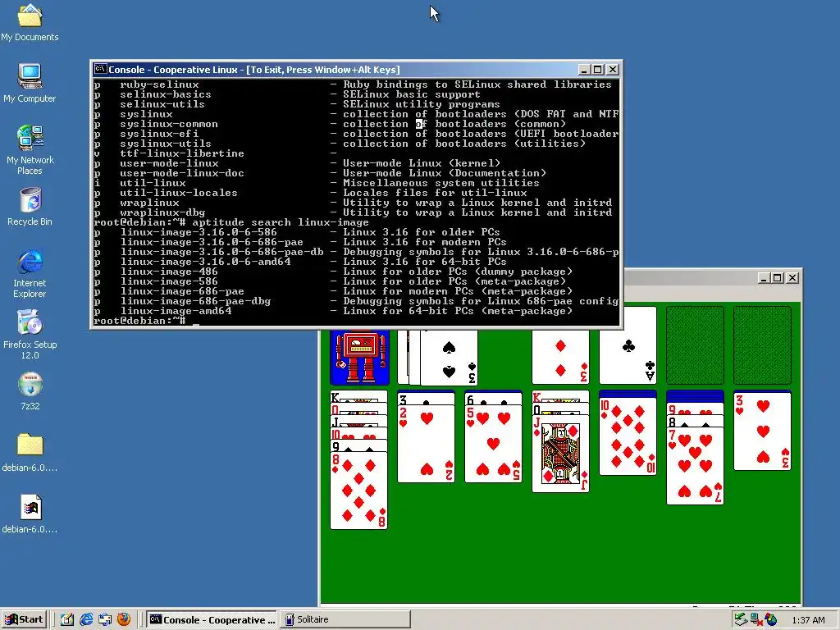The image size is (840, 630).
Task: Click the 'ruby-selinux' console line
Action: [353, 84]
